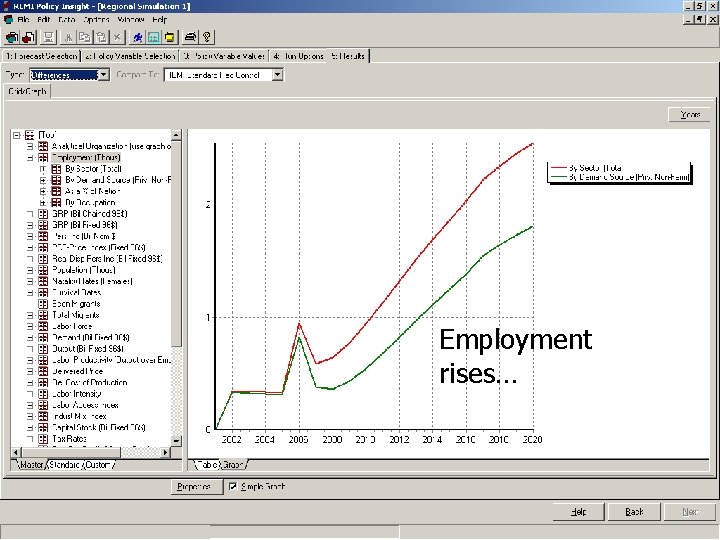Expand the Population (Thous) node
720x540 pixels.
30,270
